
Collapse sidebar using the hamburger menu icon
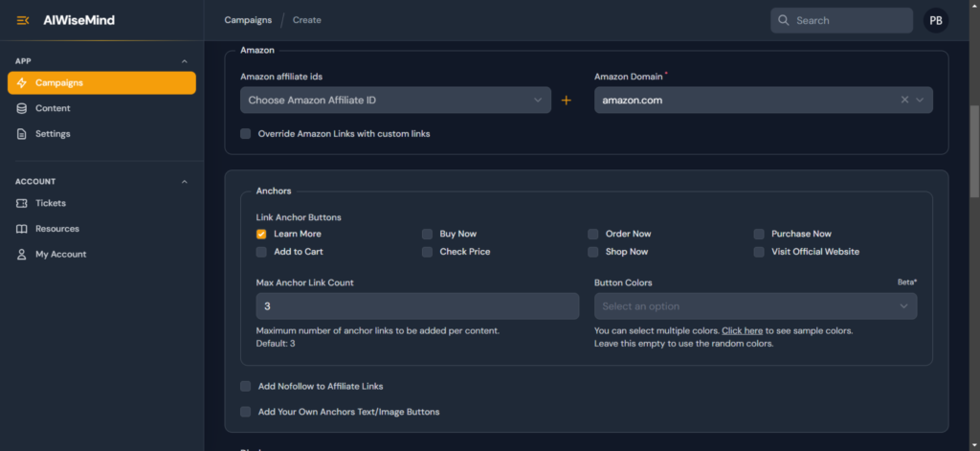[23, 21]
